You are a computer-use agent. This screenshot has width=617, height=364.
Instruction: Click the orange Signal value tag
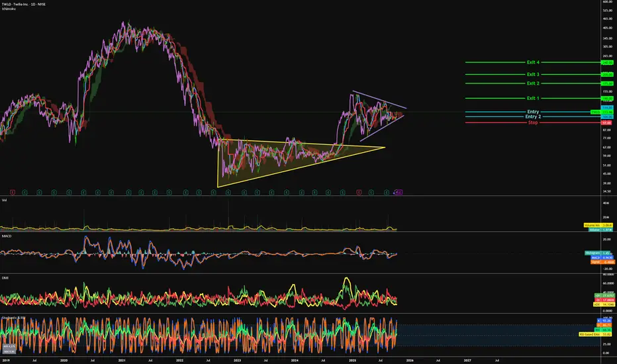tap(602, 262)
